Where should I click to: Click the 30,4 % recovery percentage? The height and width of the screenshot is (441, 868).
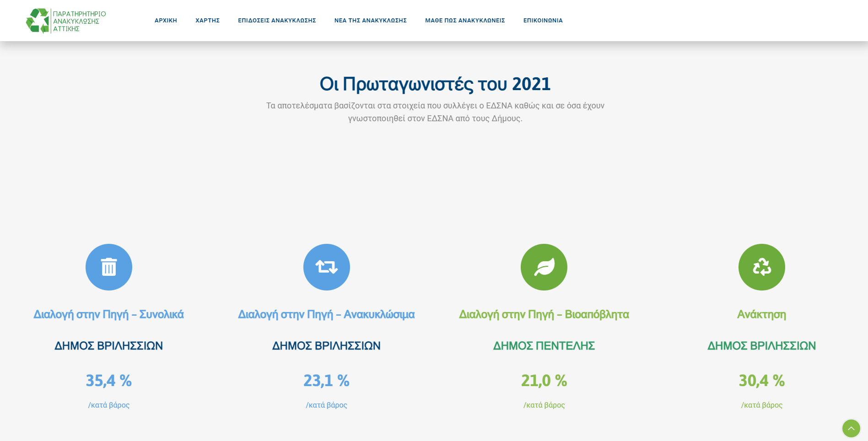point(761,381)
